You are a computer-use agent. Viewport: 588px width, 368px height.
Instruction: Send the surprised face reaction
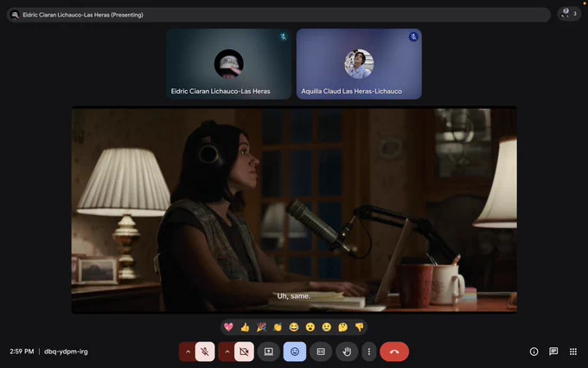point(310,327)
